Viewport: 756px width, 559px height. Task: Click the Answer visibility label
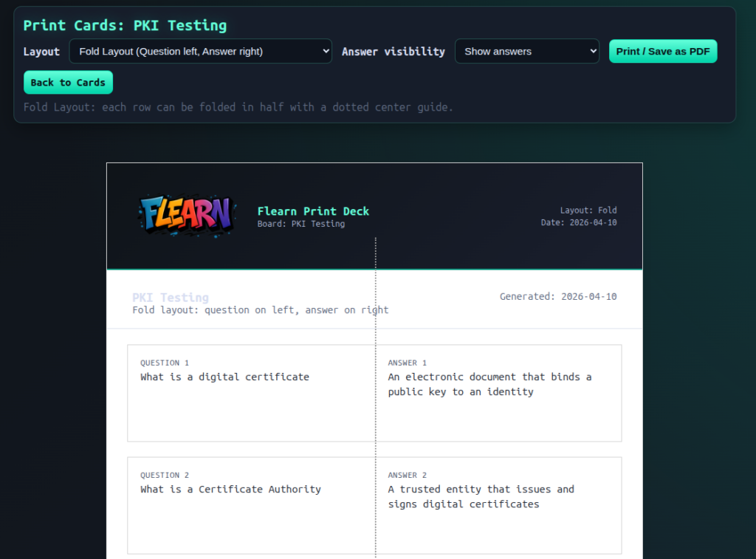(x=393, y=52)
